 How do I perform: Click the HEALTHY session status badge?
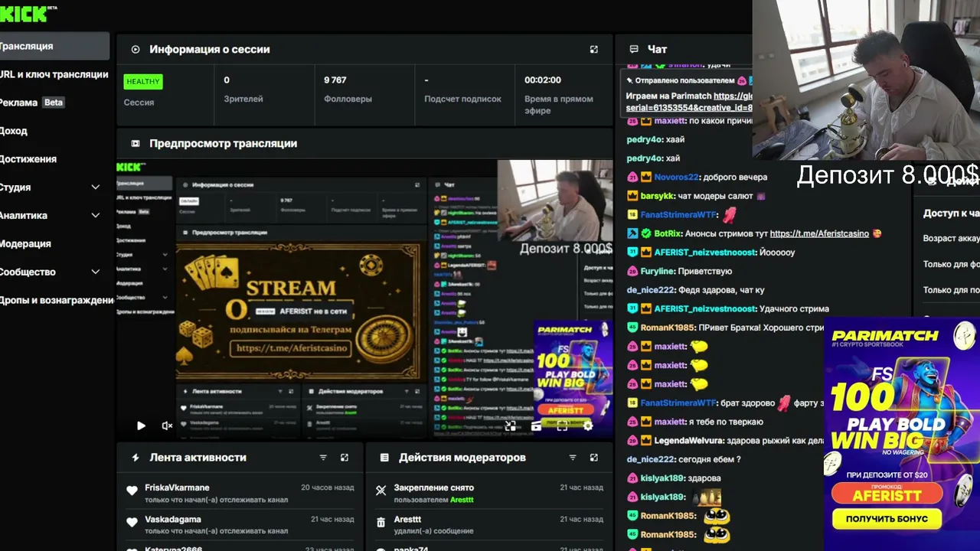(x=143, y=81)
